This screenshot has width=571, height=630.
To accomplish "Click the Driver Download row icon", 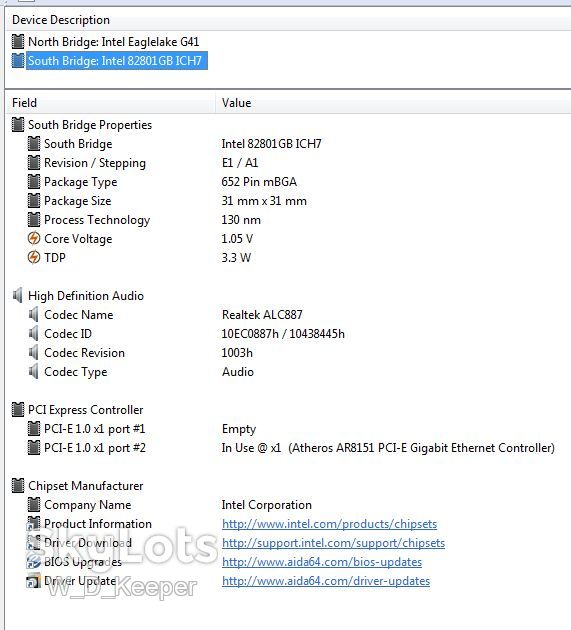I will (34, 542).
